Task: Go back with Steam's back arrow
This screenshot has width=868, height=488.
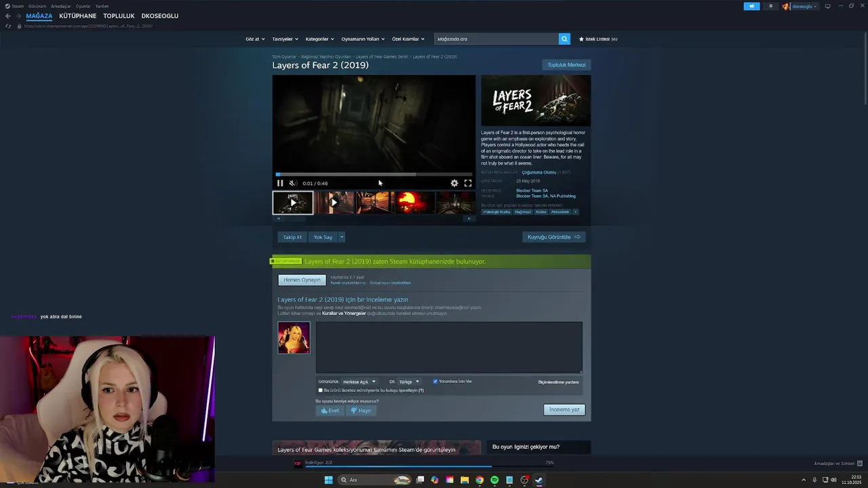Action: [x=8, y=16]
